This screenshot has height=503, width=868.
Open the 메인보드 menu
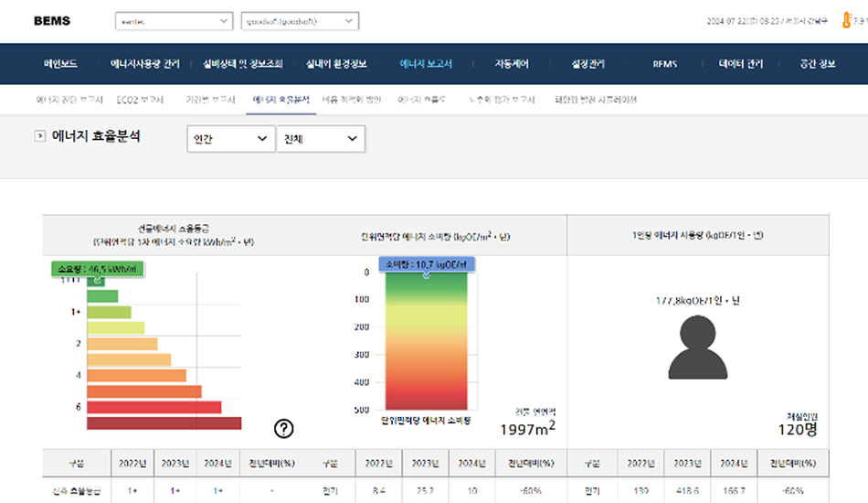coord(60,64)
